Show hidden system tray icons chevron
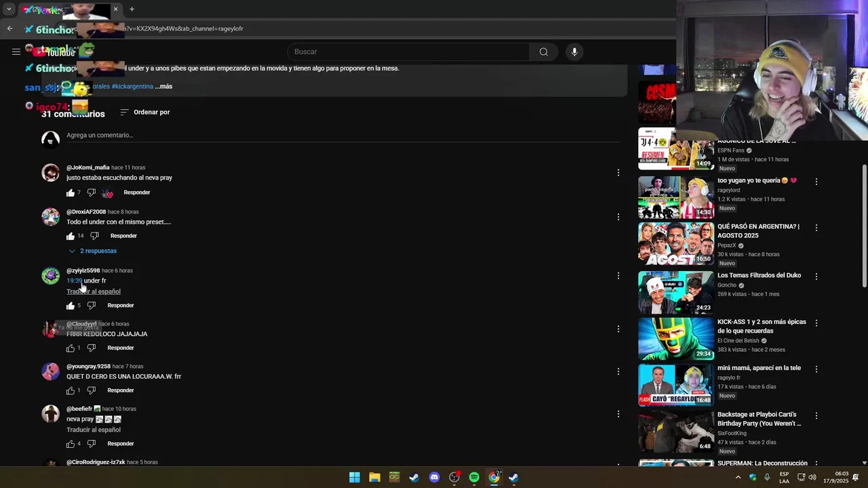Screen dimensions: 868x488 pyautogui.click(x=738, y=477)
